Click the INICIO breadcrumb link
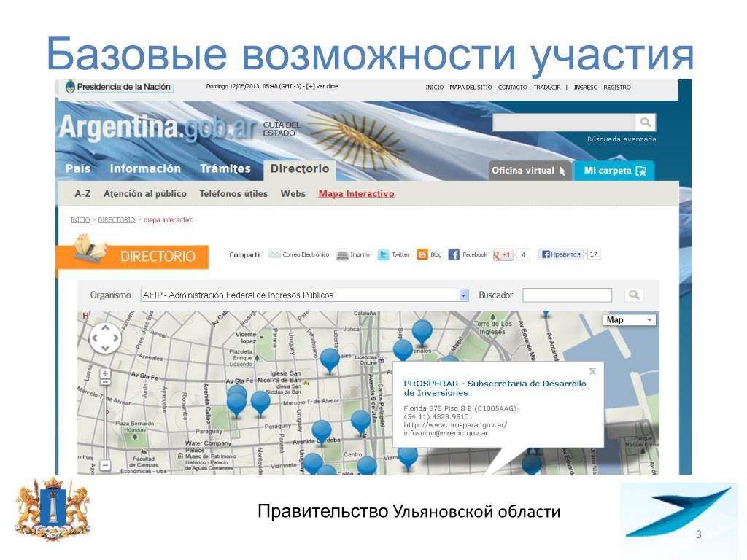 [x=80, y=219]
